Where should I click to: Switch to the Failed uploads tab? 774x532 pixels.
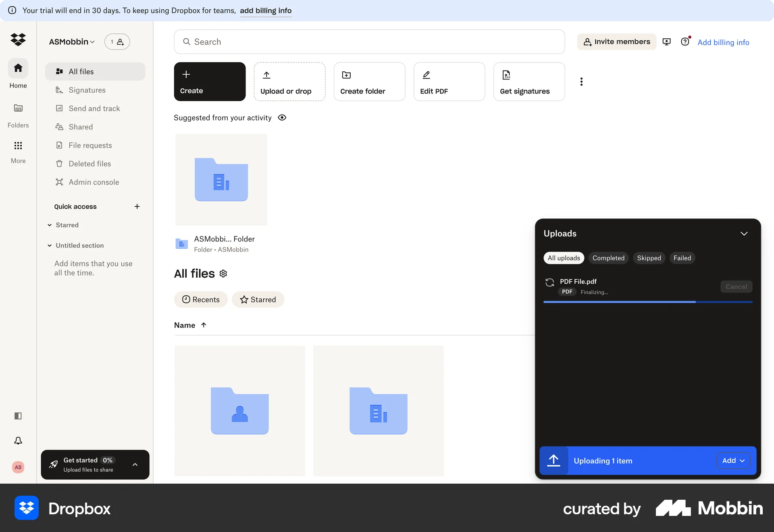(682, 258)
